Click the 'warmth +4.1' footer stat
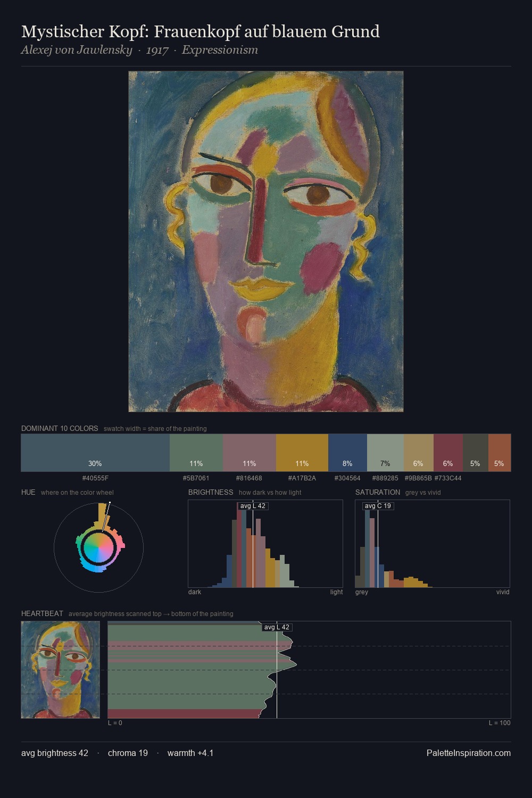The image size is (532, 798). (x=190, y=753)
